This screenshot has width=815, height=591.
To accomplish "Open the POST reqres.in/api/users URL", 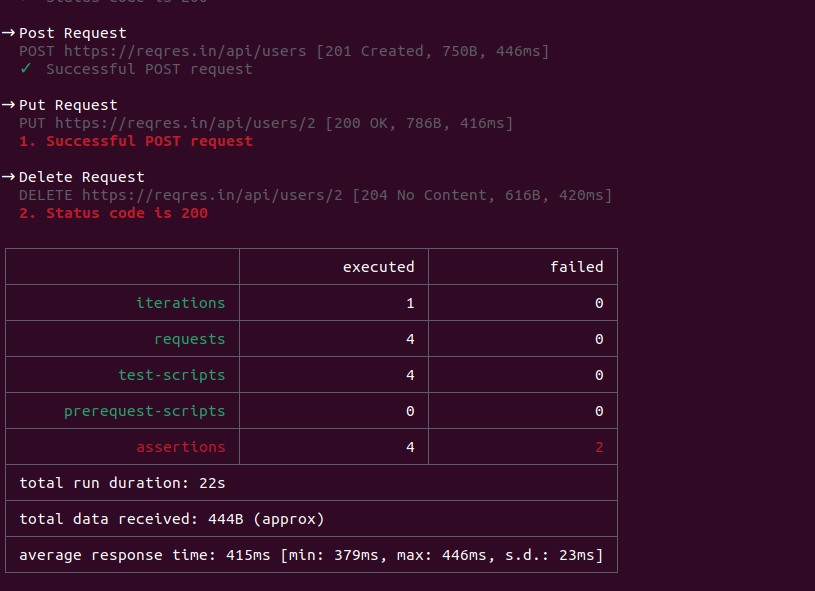I will click(185, 51).
